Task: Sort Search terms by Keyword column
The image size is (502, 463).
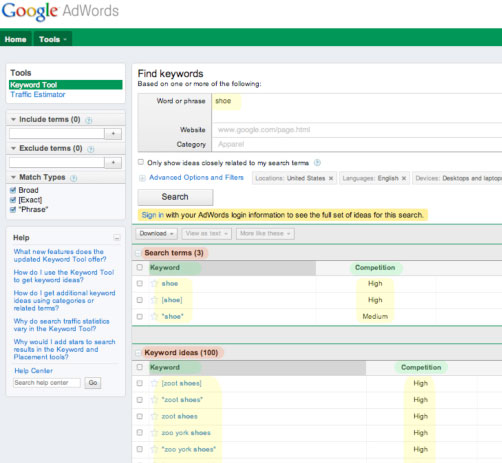Action: (x=165, y=268)
